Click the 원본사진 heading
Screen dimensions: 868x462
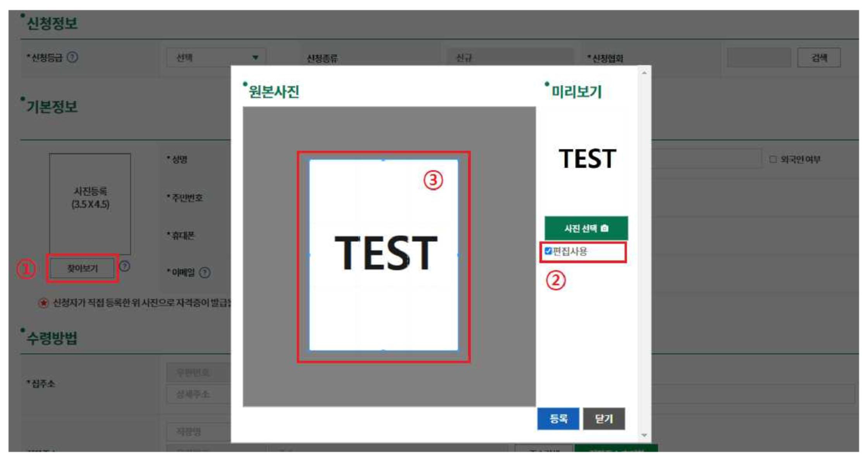click(x=274, y=92)
